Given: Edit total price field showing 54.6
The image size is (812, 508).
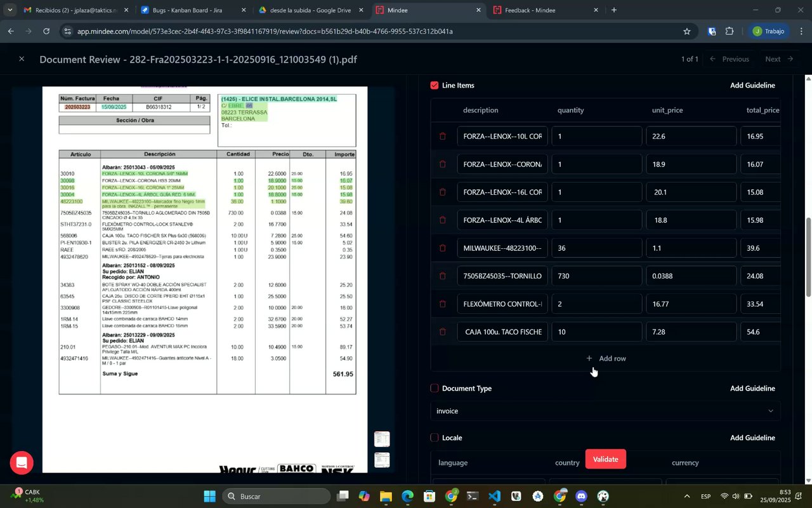Looking at the screenshot, I should 761,331.
